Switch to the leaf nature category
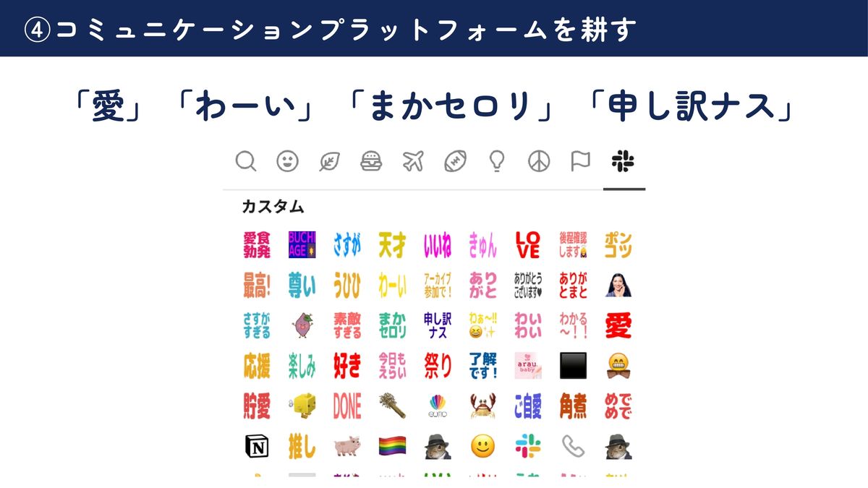This screenshot has height=488, width=868. click(330, 161)
